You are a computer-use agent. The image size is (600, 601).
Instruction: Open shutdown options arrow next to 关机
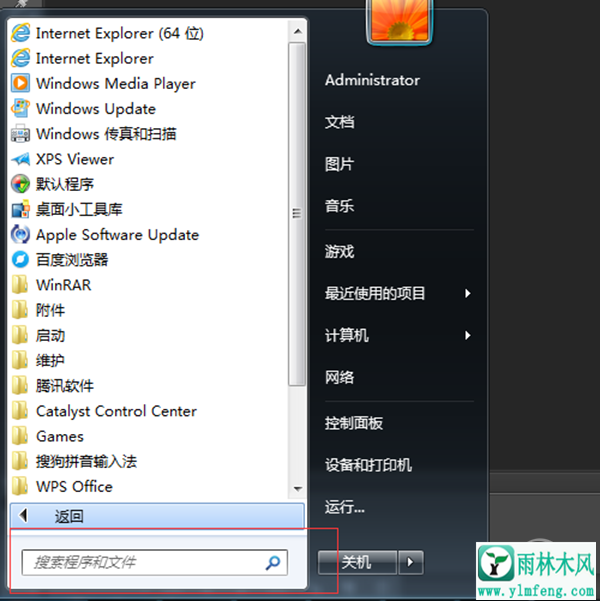click(x=411, y=562)
